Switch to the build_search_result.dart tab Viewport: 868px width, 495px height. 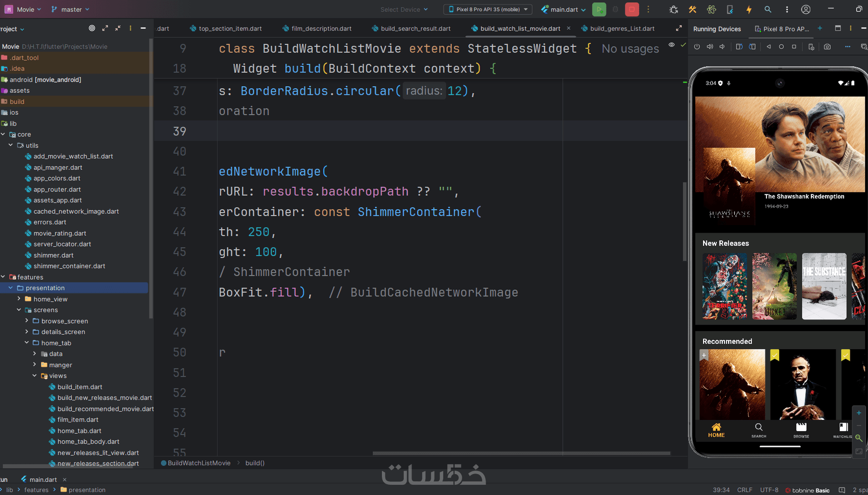click(x=412, y=29)
